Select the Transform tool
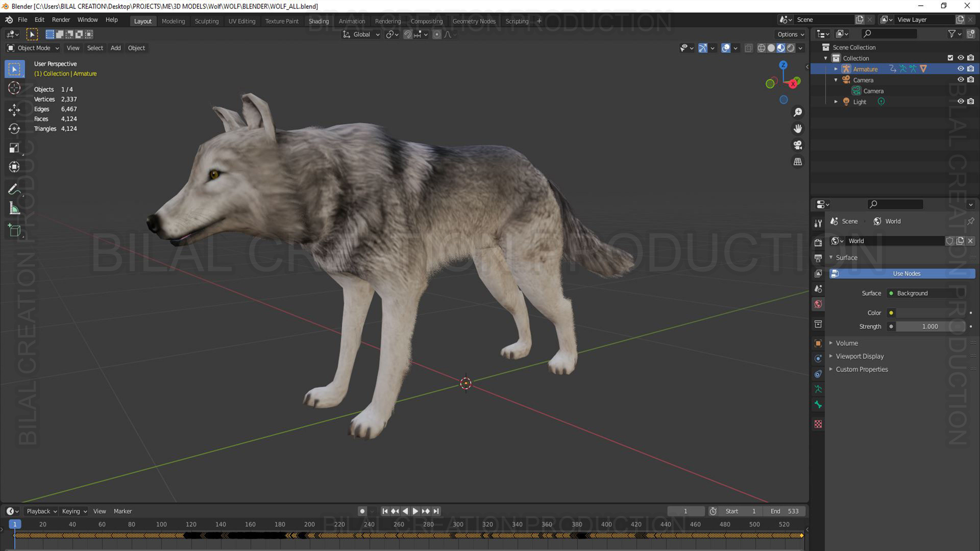Viewport: 980px width, 551px height. pos(15,167)
